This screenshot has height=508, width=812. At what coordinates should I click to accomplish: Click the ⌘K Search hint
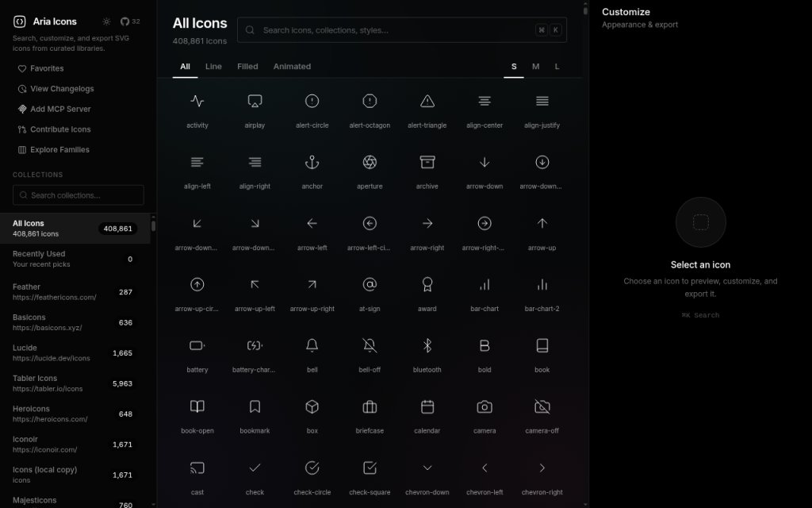pyautogui.click(x=700, y=315)
